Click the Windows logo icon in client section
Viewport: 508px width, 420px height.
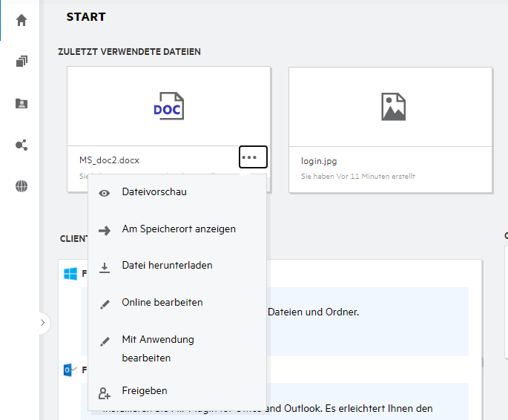[70, 275]
